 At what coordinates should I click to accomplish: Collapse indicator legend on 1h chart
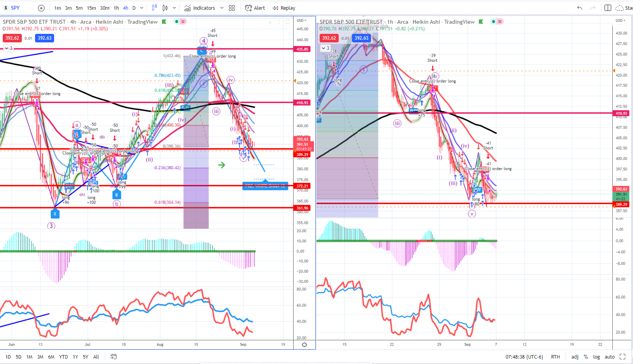tap(325, 48)
